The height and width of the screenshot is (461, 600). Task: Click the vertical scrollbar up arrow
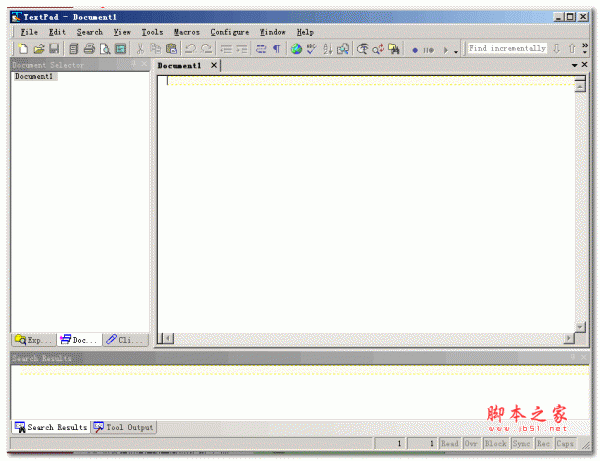580,87
